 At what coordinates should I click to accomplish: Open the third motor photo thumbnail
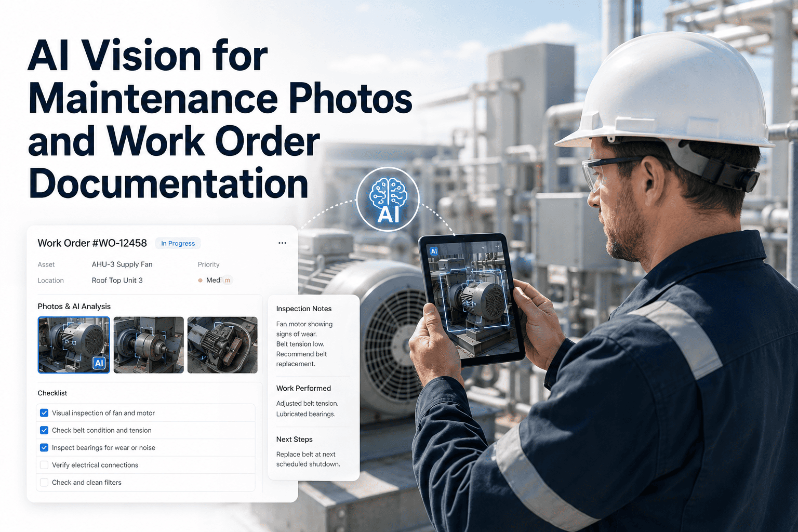tap(222, 345)
